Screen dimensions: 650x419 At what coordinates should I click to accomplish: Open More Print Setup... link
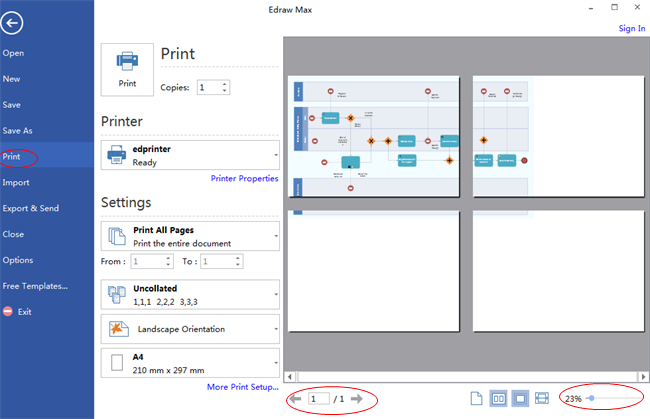coord(243,387)
